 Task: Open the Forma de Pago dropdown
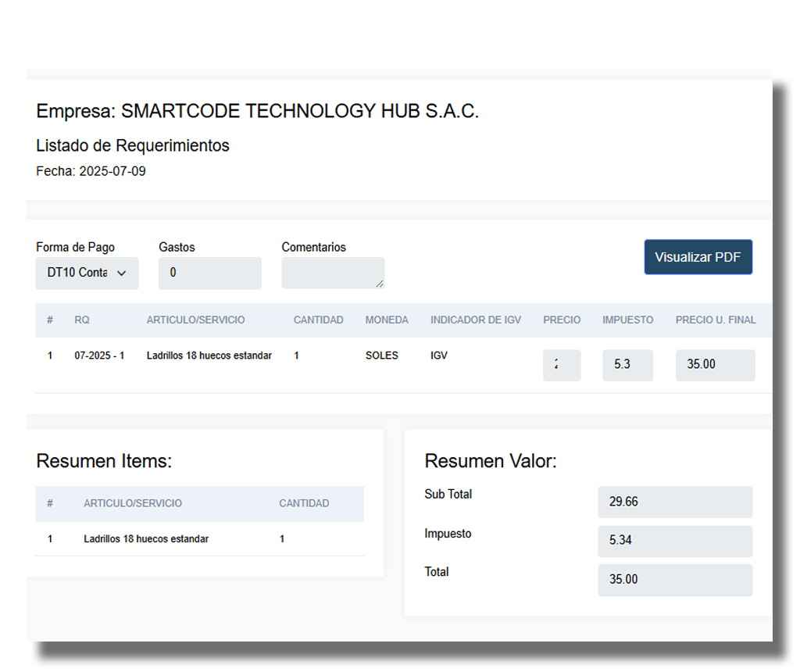point(87,273)
